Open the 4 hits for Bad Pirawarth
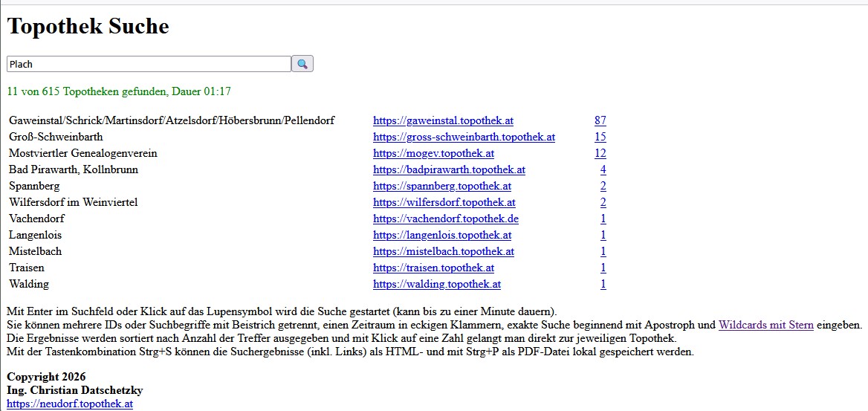The height and width of the screenshot is (411, 868). (603, 169)
